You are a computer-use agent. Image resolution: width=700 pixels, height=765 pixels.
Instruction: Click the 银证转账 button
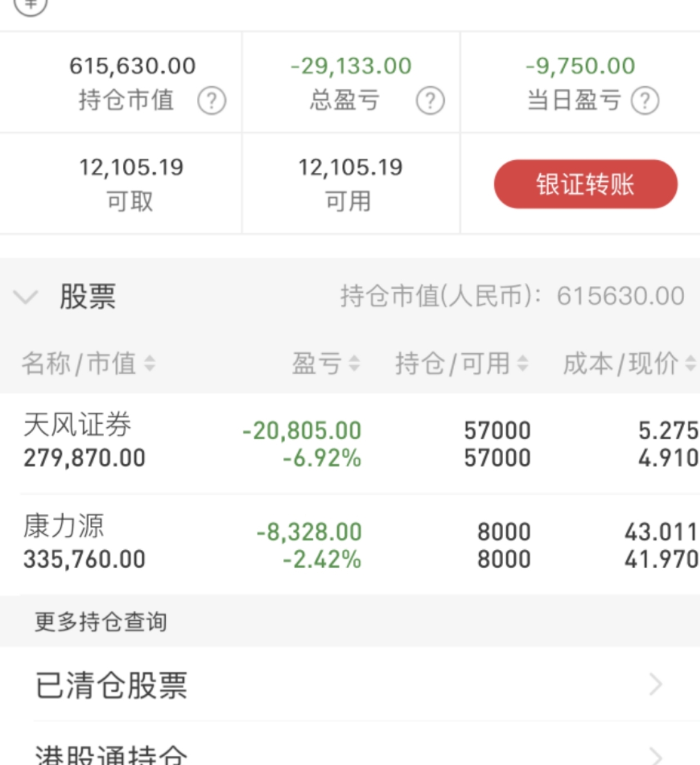586,184
